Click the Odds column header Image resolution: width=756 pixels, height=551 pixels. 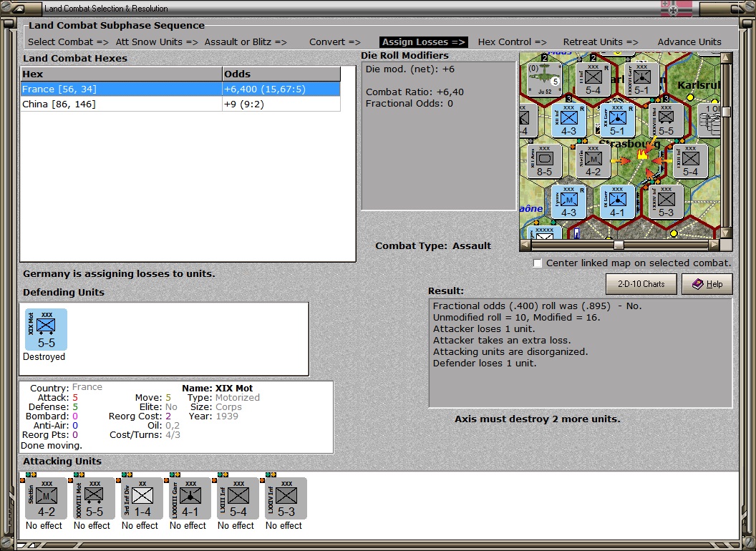coord(281,74)
